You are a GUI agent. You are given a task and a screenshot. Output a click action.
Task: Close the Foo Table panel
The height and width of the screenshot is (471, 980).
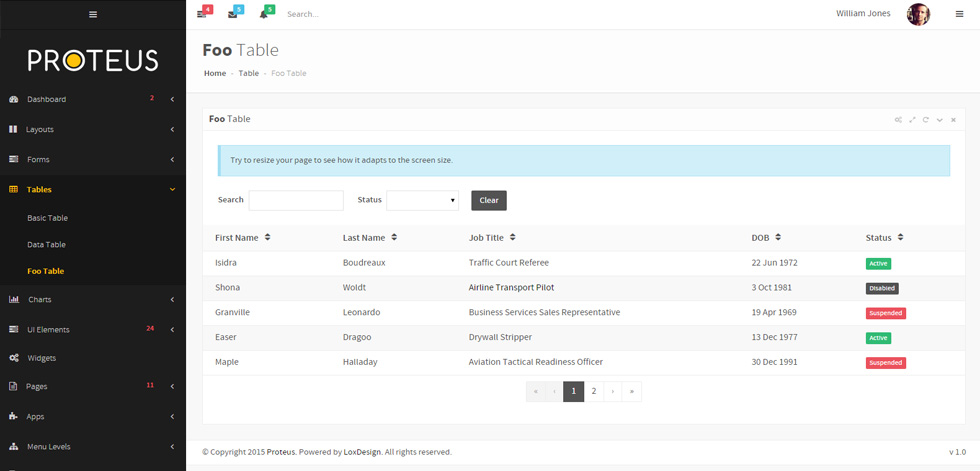953,120
